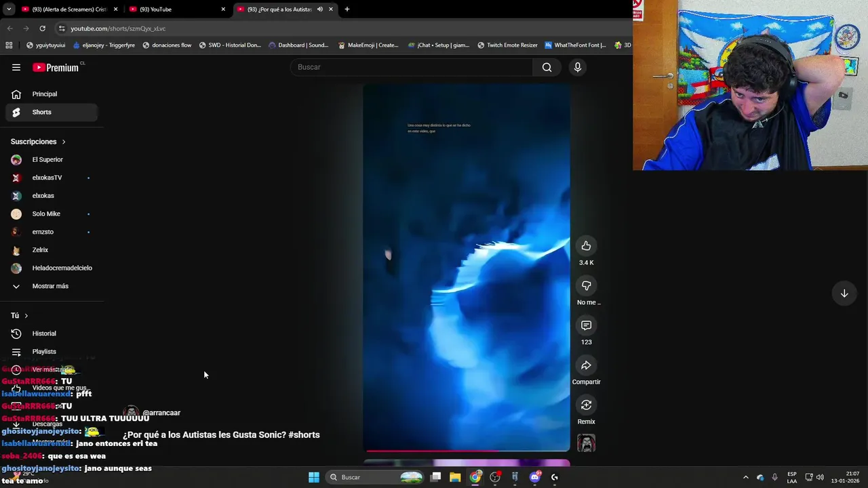Click the YouTube Buscar search field

(x=412, y=67)
